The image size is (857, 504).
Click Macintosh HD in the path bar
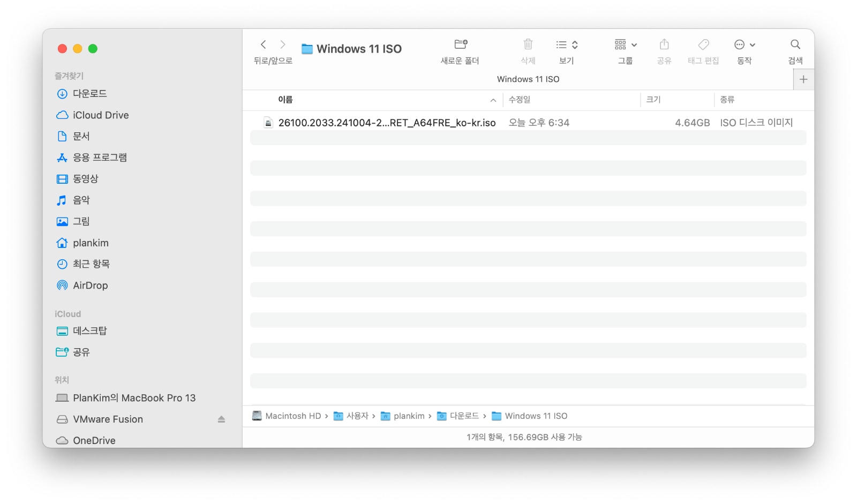(x=287, y=416)
